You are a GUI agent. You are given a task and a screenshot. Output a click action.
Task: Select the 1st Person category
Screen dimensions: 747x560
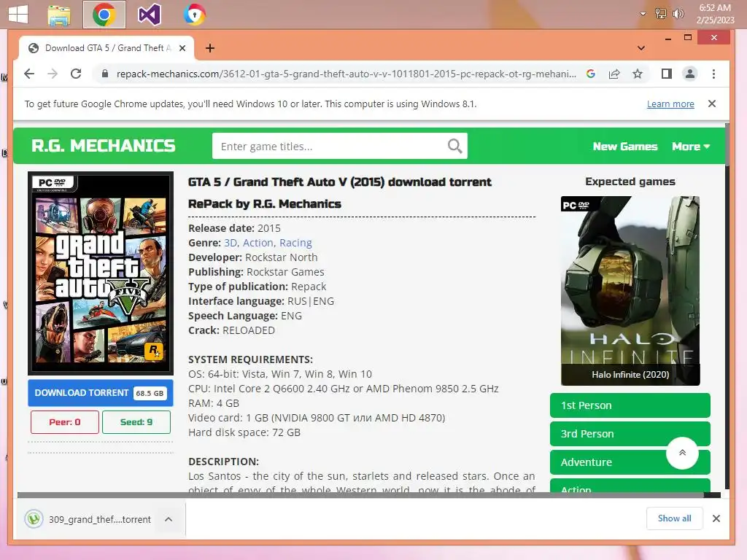coord(630,405)
